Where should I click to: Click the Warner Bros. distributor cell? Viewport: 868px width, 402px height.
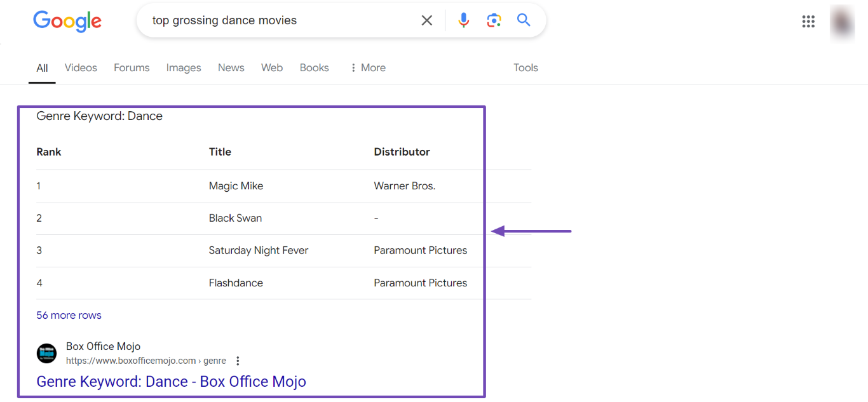(405, 186)
